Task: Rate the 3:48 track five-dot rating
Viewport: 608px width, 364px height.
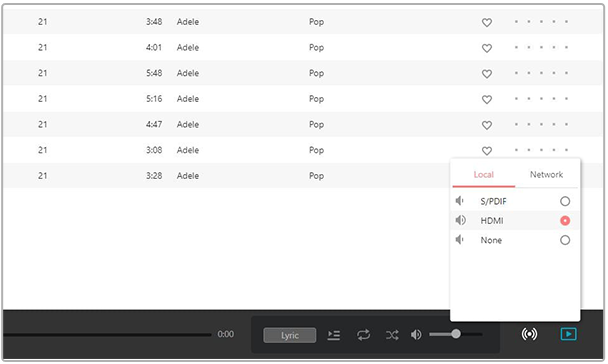Action: [x=541, y=22]
